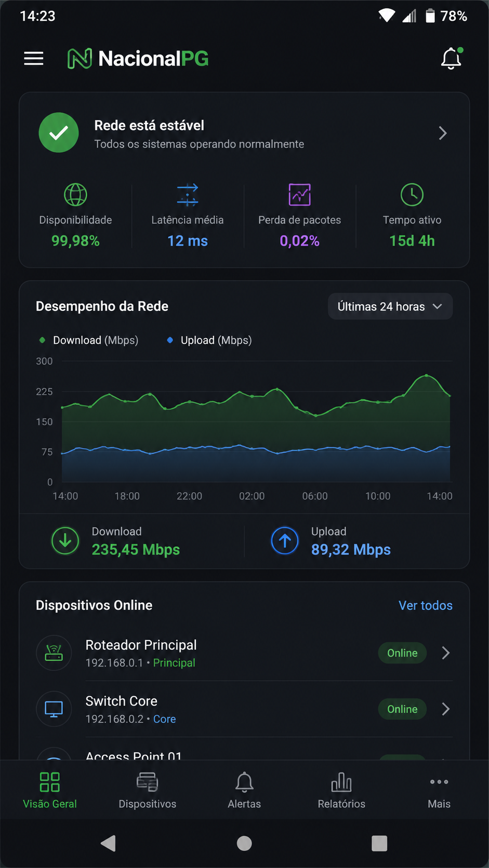
Task: Switch to the Relatórios tab
Action: pyautogui.click(x=341, y=791)
